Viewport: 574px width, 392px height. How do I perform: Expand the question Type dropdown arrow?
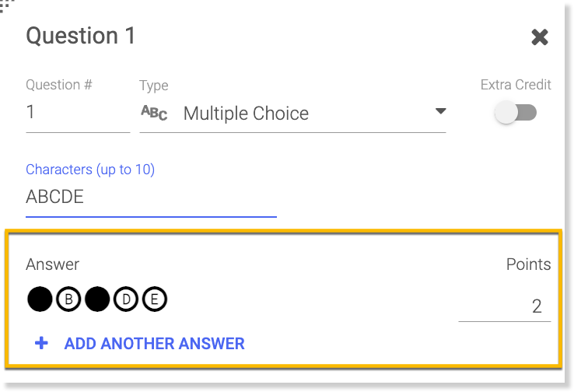point(440,112)
